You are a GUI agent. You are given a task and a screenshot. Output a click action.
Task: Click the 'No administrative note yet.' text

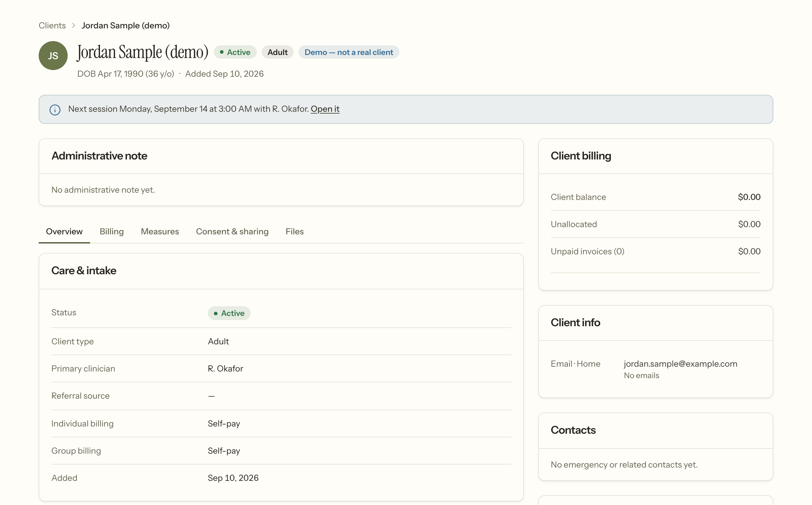click(x=103, y=190)
